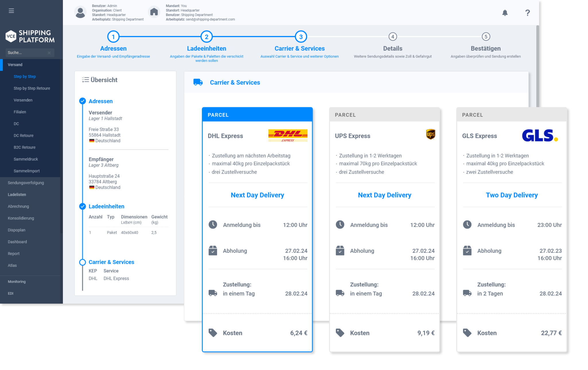Open Sendungsverfolgung from the sidebar

26,183
